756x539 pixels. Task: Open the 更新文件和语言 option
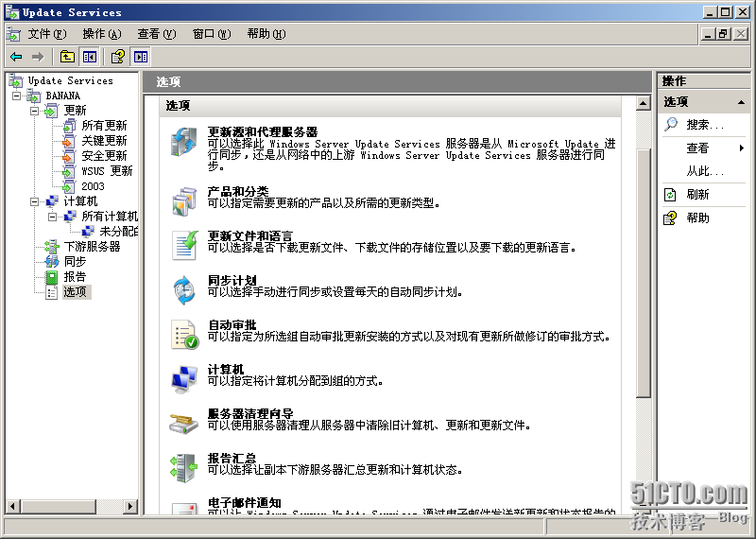[250, 236]
